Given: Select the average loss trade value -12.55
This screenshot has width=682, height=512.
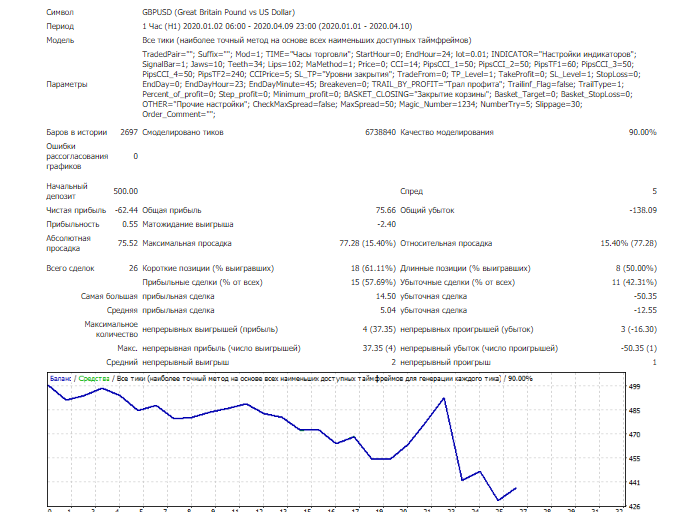Looking at the screenshot, I should pyautogui.click(x=645, y=310).
